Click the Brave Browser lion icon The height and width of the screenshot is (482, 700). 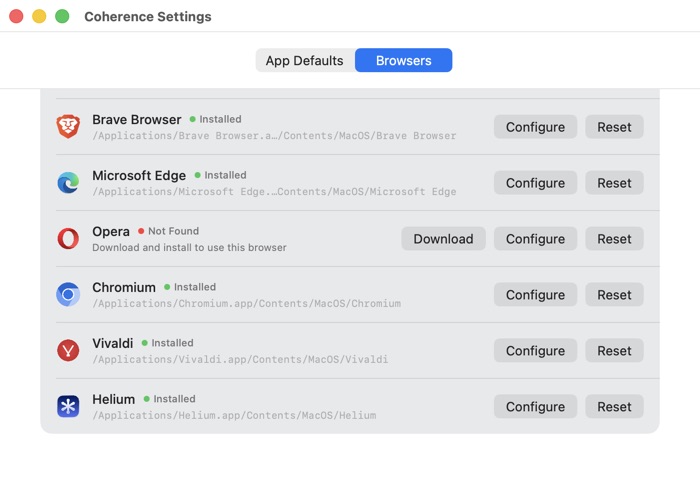(68, 126)
